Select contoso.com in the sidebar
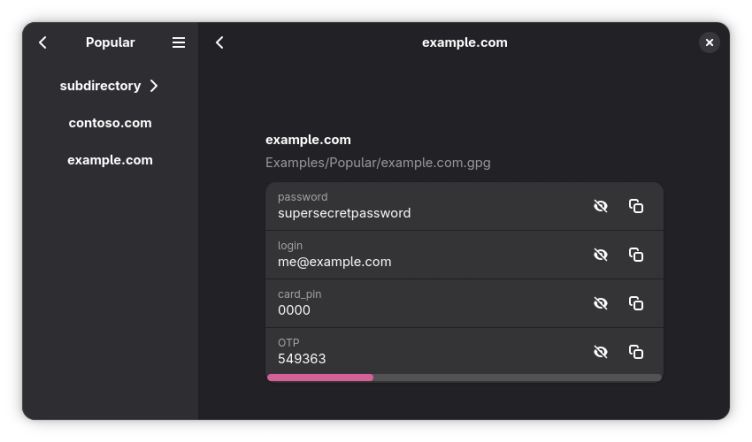This screenshot has height=442, width=752. click(x=110, y=123)
